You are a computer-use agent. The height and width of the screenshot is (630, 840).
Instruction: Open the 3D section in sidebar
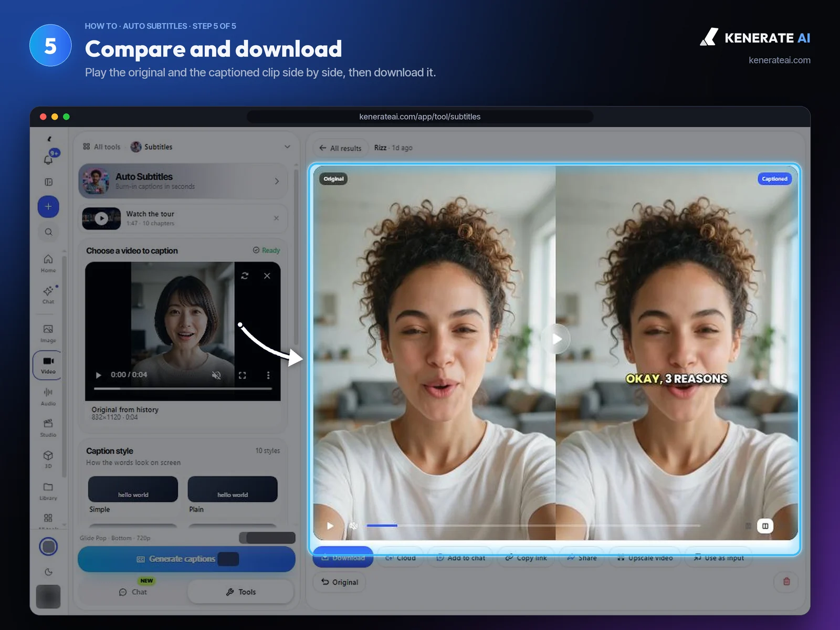tap(48, 459)
